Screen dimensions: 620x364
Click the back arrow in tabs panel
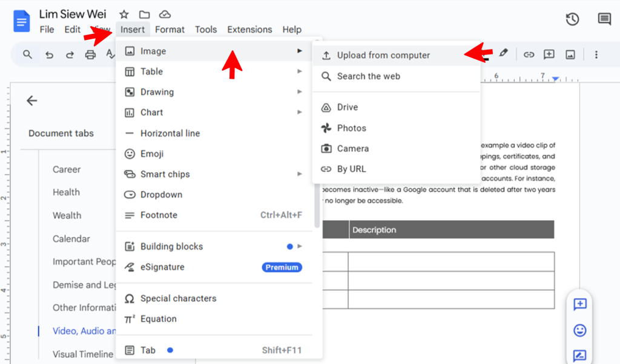32,101
